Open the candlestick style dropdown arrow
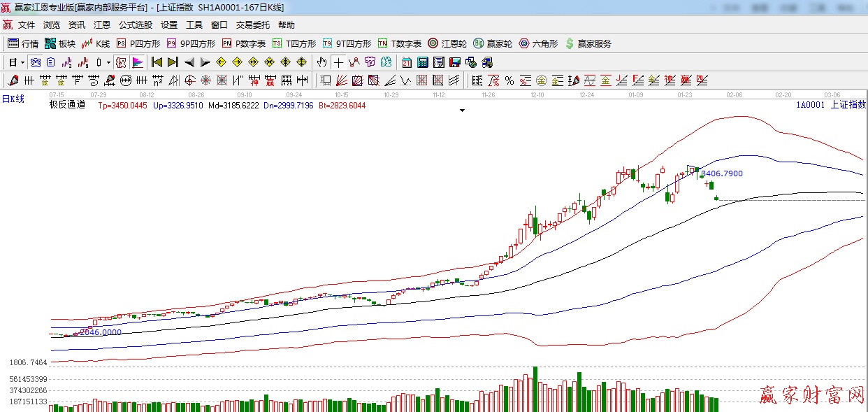The image size is (868, 412). coord(108,62)
